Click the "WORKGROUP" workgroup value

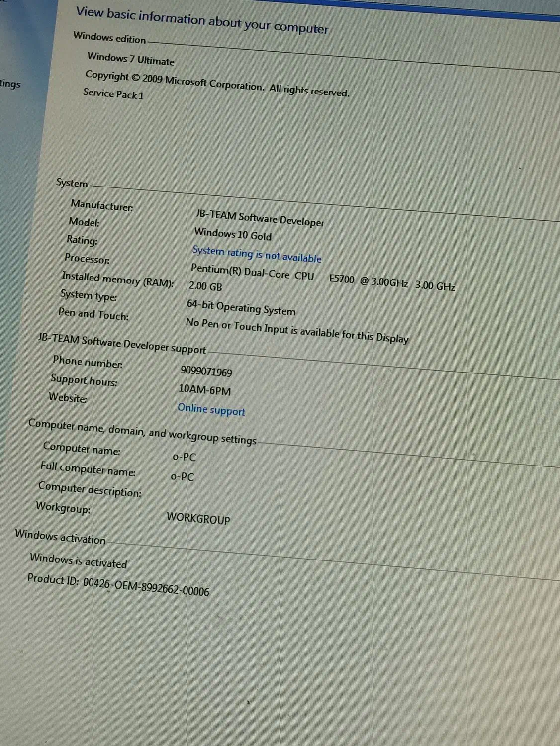(198, 518)
